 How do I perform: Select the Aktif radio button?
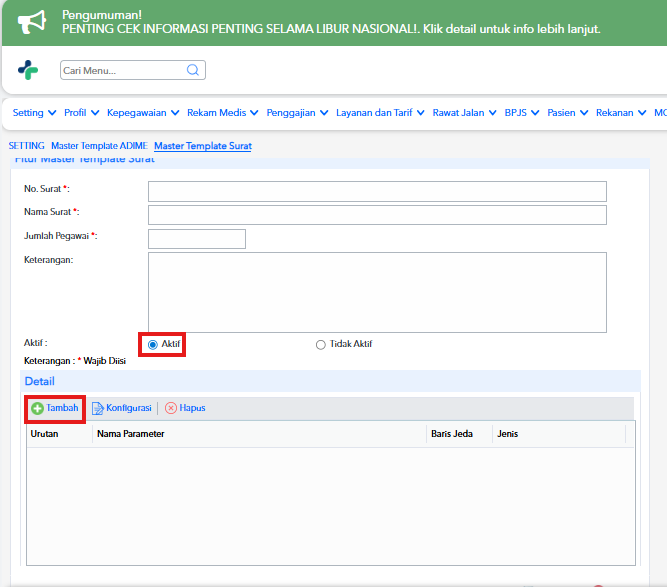tap(153, 345)
